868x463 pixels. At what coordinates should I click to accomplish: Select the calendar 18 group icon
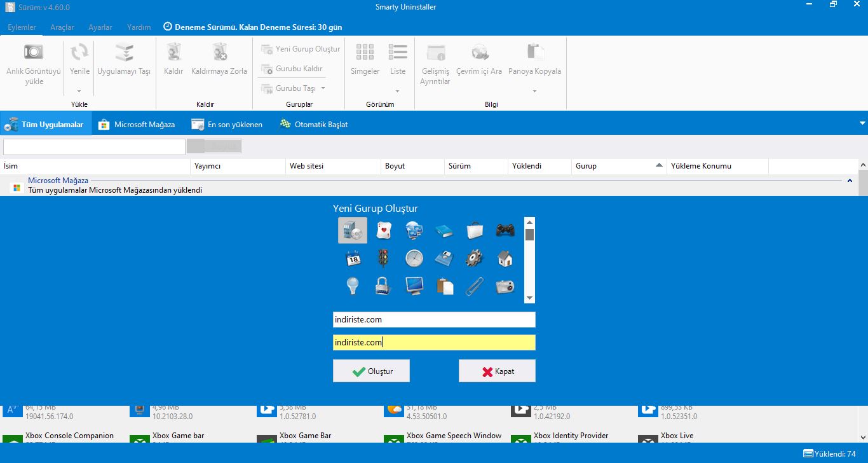353,258
